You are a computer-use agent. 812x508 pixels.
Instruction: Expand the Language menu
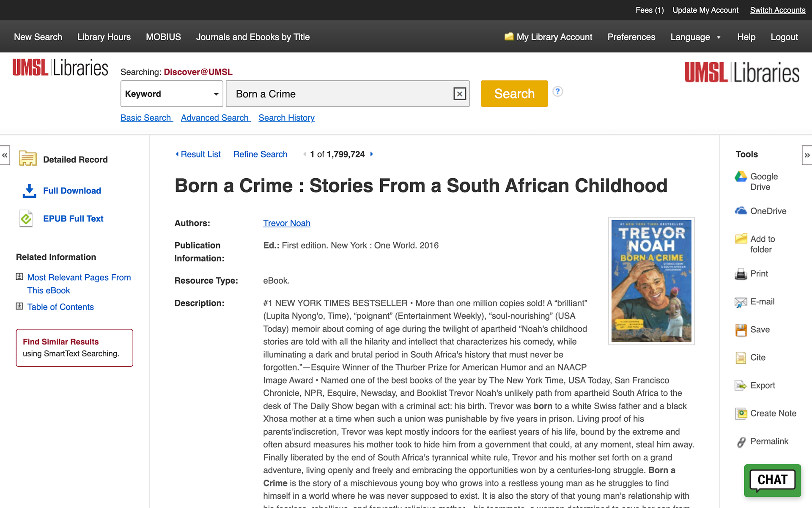click(695, 37)
